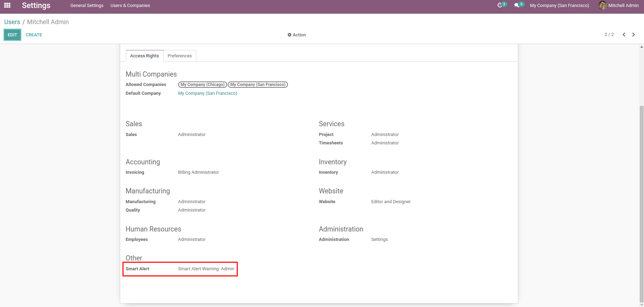Click the Edit button
This screenshot has height=307, width=644.
tap(13, 35)
